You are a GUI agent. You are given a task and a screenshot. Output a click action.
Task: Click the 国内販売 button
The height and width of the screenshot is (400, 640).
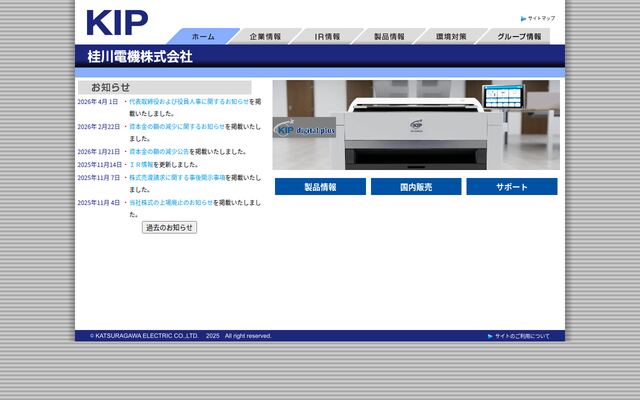coord(416,187)
